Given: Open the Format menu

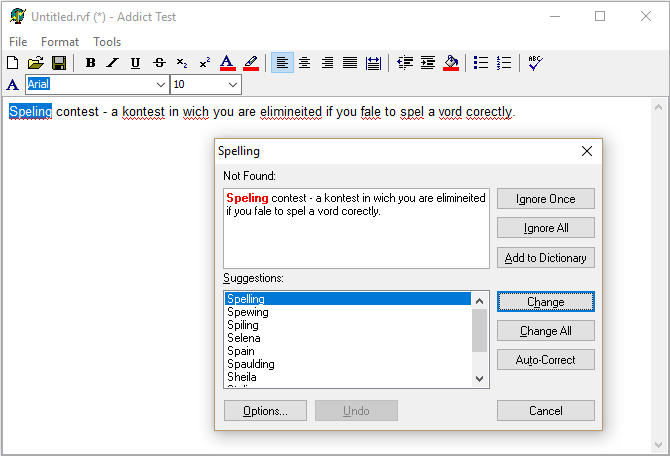Looking at the screenshot, I should click(x=60, y=42).
